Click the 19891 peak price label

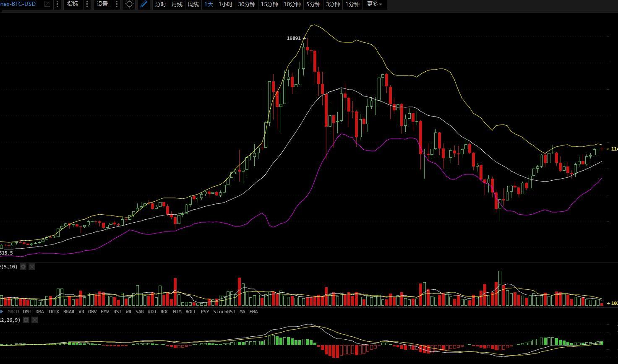tap(294, 38)
